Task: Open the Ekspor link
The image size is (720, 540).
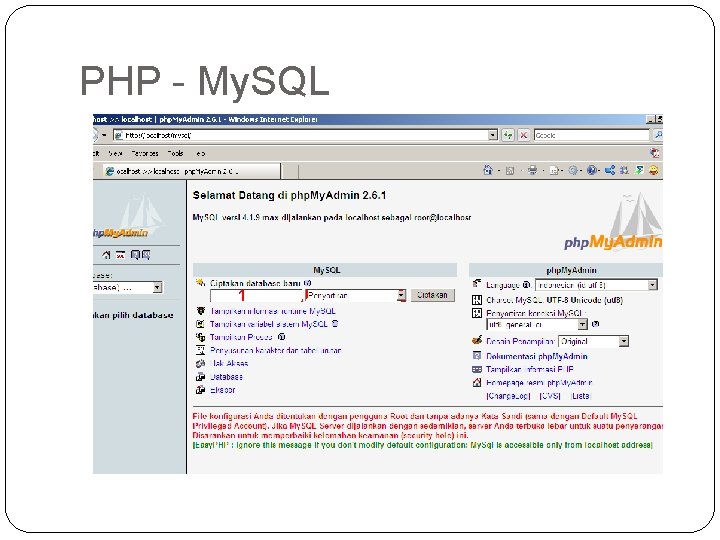Action: pyautogui.click(x=223, y=390)
